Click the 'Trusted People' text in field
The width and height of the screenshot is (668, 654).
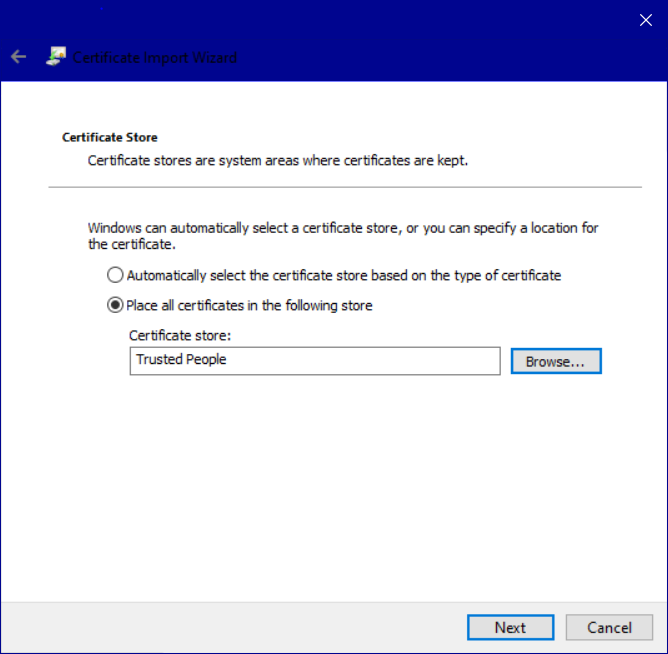point(181,360)
